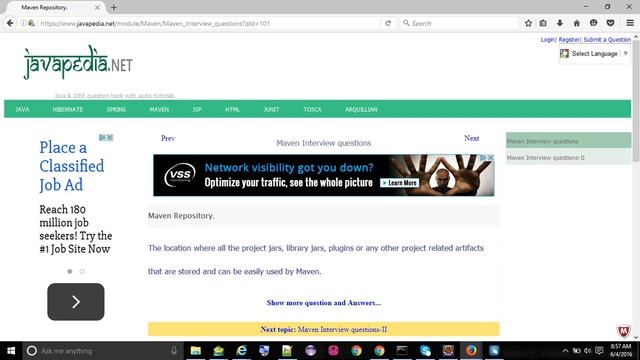The width and height of the screenshot is (640, 360).
Task: Click the Cortana Ask me anything box
Action: [103, 351]
